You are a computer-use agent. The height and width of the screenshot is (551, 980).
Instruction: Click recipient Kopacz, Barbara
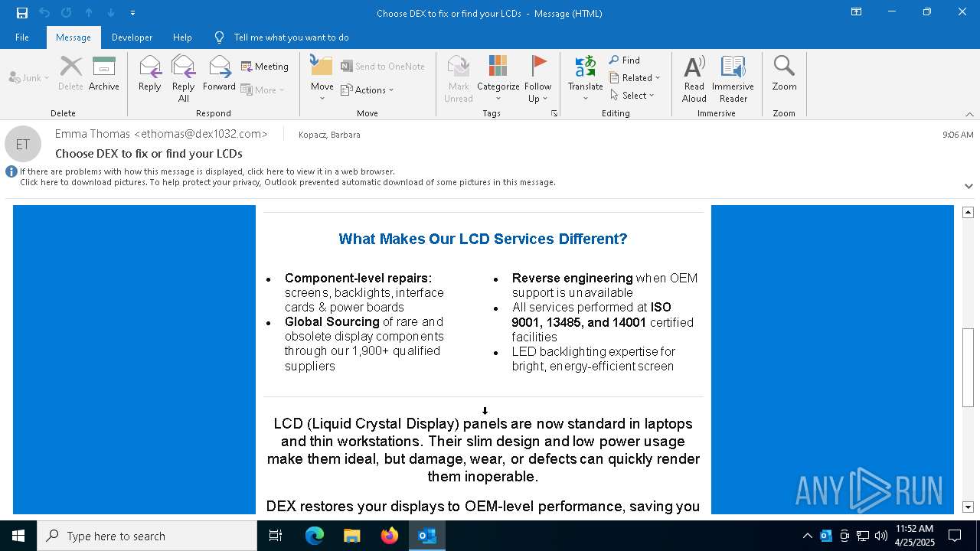point(329,135)
